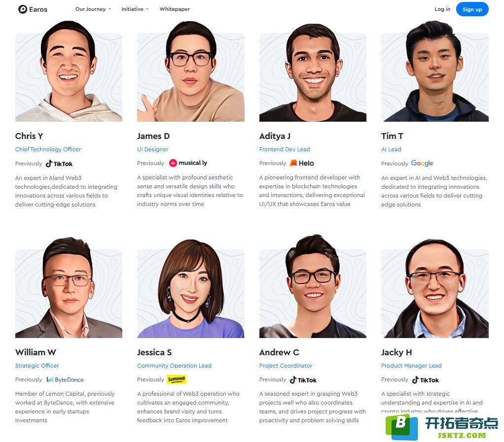The width and height of the screenshot is (504, 442).
Task: Click the ByteDance logo under William W
Action: (65, 380)
